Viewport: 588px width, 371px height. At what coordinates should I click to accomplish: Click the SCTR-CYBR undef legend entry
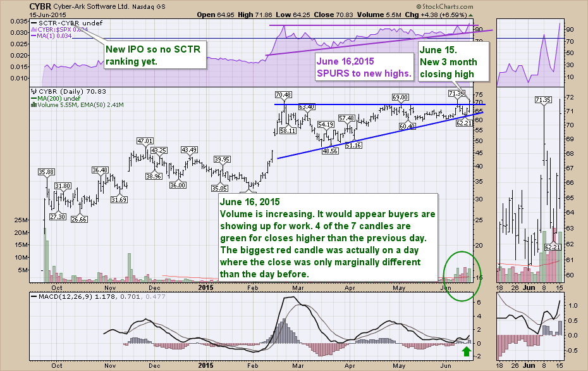tap(67, 23)
